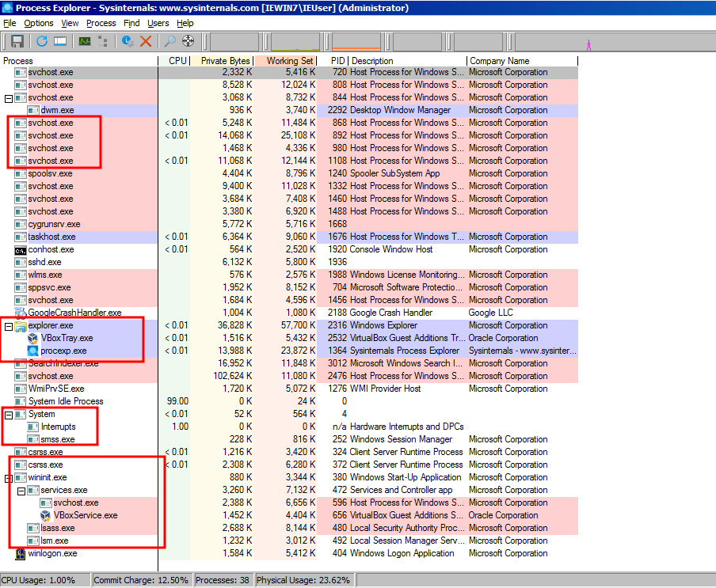Collapse the wininit.exe tree node

point(8,478)
